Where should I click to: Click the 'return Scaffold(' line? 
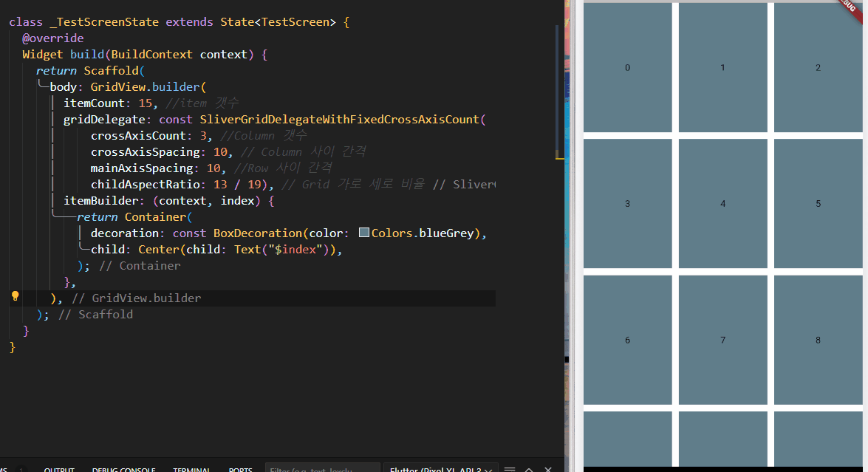click(x=90, y=71)
